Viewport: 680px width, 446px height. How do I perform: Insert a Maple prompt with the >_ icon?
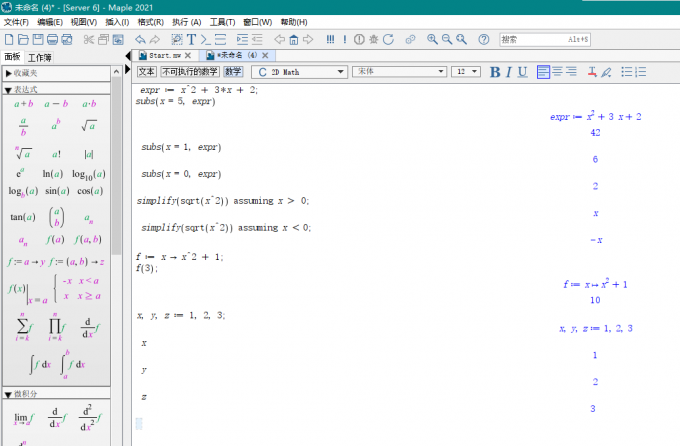pyautogui.click(x=206, y=39)
